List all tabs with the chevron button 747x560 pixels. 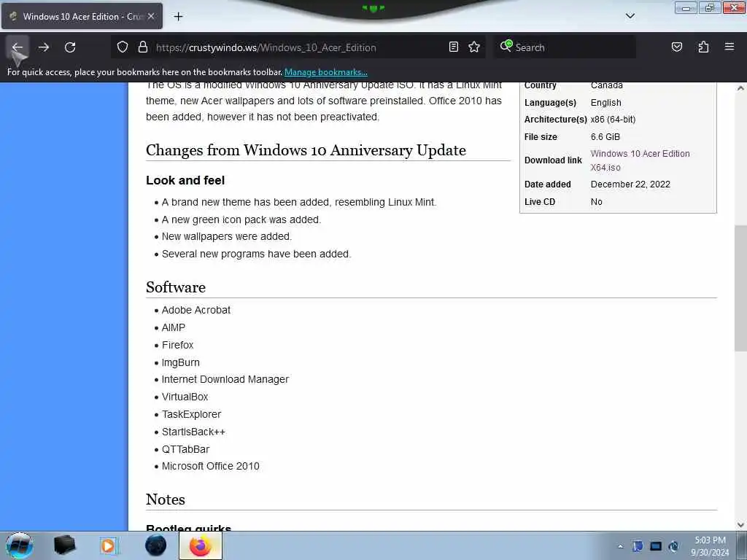pyautogui.click(x=630, y=16)
